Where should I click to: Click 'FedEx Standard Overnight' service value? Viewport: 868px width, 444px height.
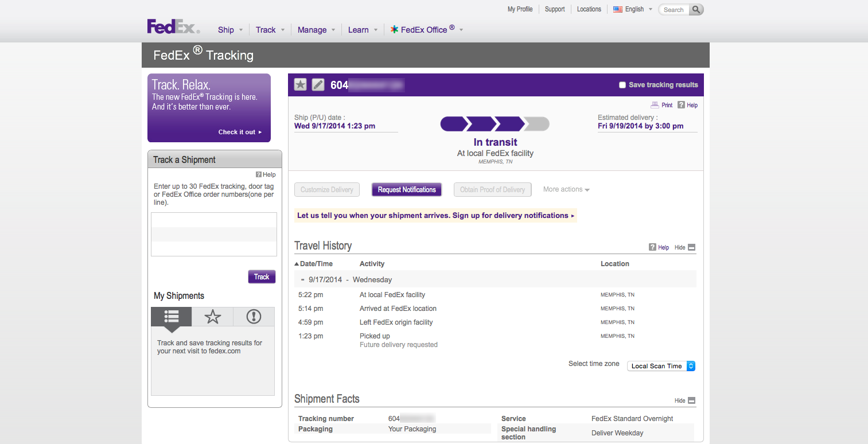pos(632,419)
